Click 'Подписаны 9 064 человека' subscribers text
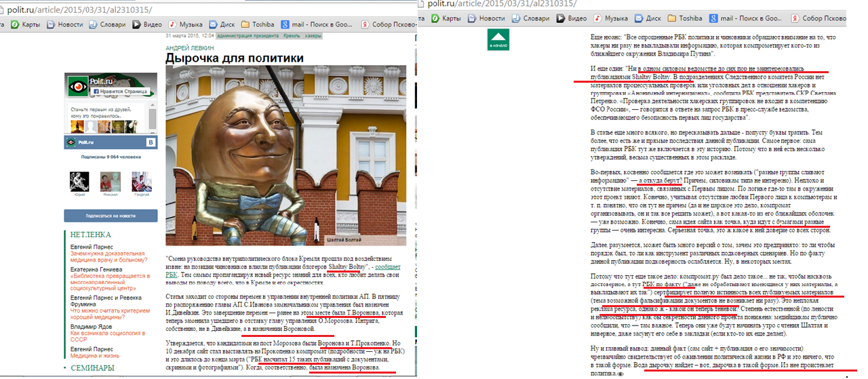The image size is (868, 379). pos(113,157)
